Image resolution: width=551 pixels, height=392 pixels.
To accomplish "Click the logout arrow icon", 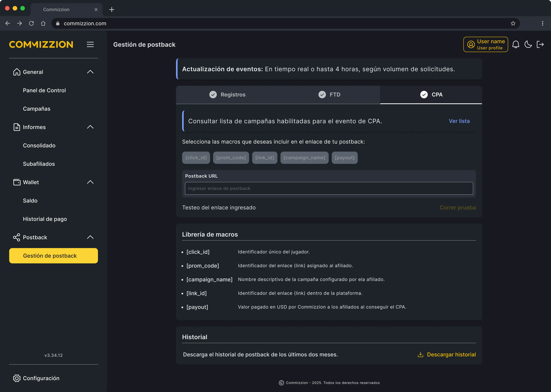I will (x=540, y=44).
